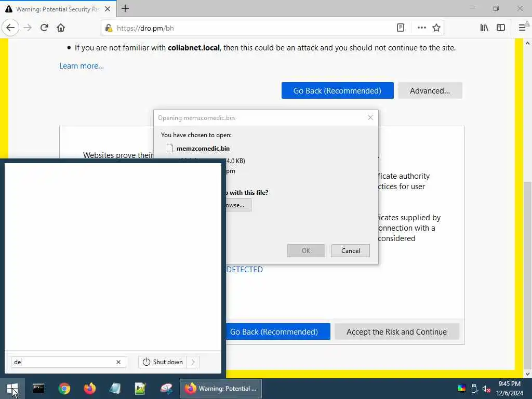The image size is (532, 399).
Task: Click the Advanced... button
Action: tap(430, 90)
